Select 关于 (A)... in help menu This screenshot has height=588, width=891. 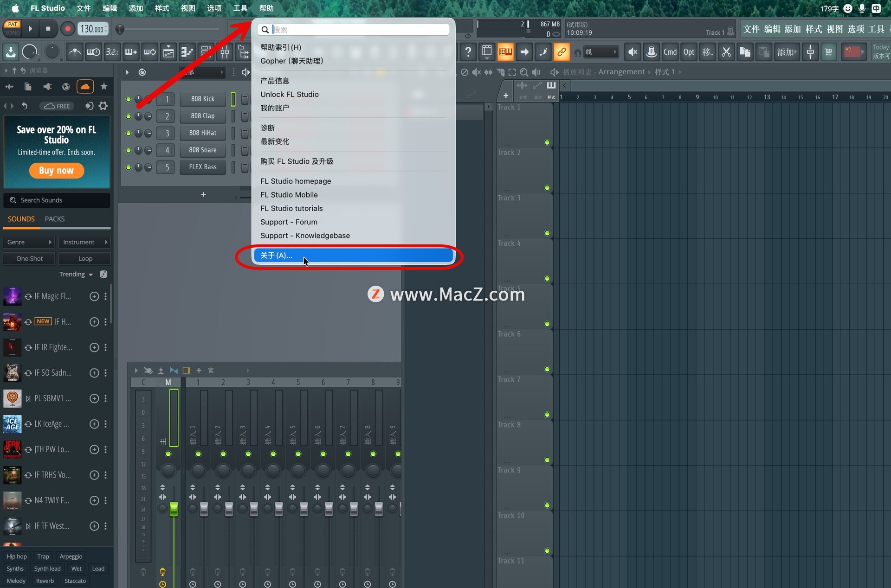pos(354,256)
